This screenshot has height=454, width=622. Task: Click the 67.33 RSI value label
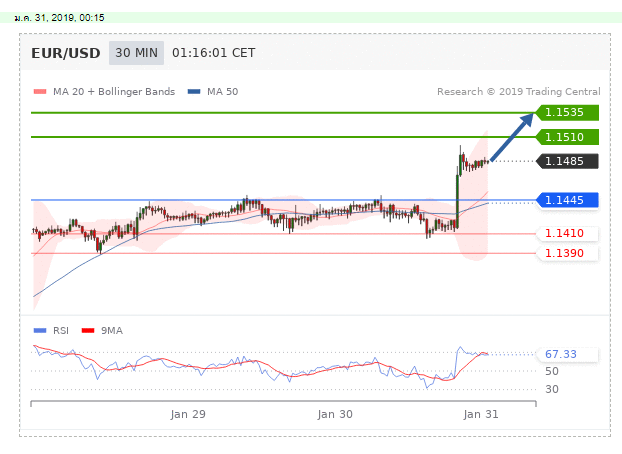(x=567, y=354)
